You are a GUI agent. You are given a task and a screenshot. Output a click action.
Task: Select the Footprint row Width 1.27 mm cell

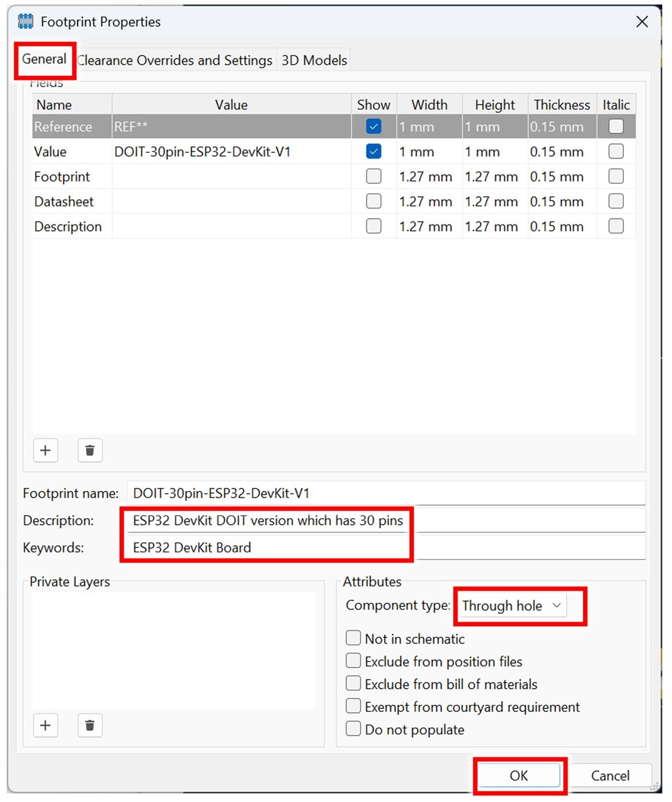(429, 176)
